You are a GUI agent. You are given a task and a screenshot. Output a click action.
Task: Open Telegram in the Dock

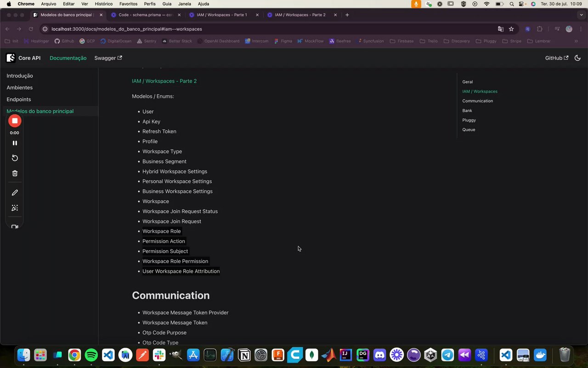(448, 355)
